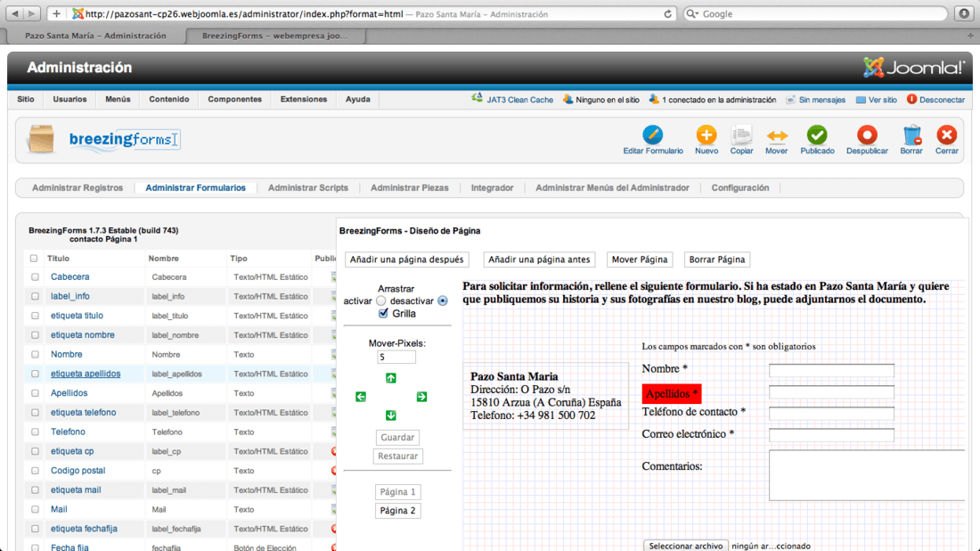Open the Sitio menu
This screenshot has width=980, height=551.
(x=26, y=100)
